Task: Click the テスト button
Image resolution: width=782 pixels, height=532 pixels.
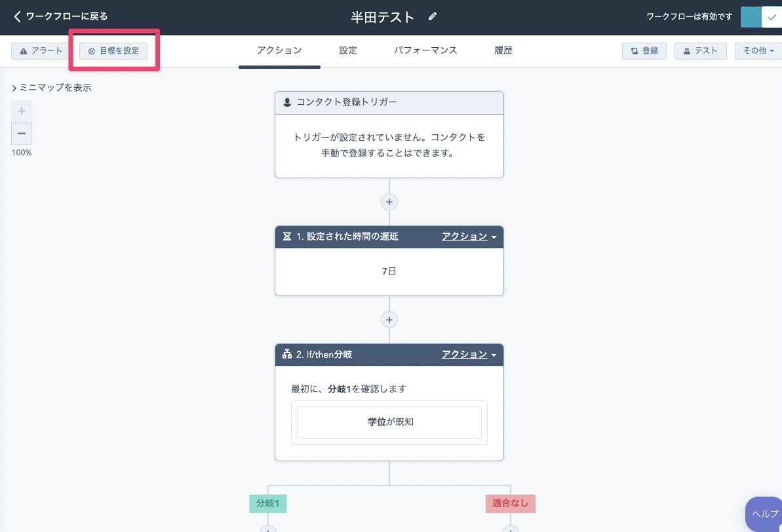Action: point(700,50)
